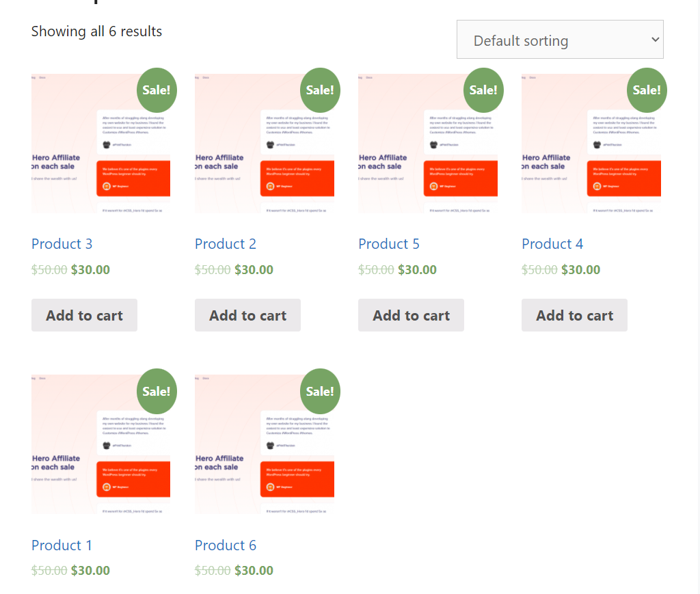
Task: Click the Product 5 thumbnail image
Action: (428, 144)
